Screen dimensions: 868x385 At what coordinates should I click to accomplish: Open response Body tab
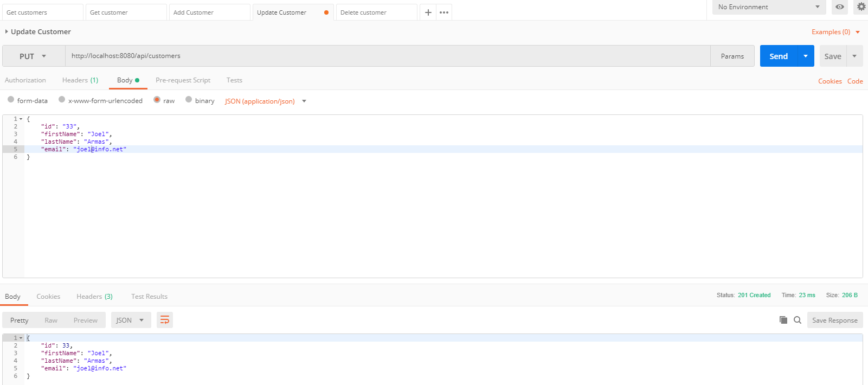(x=13, y=297)
